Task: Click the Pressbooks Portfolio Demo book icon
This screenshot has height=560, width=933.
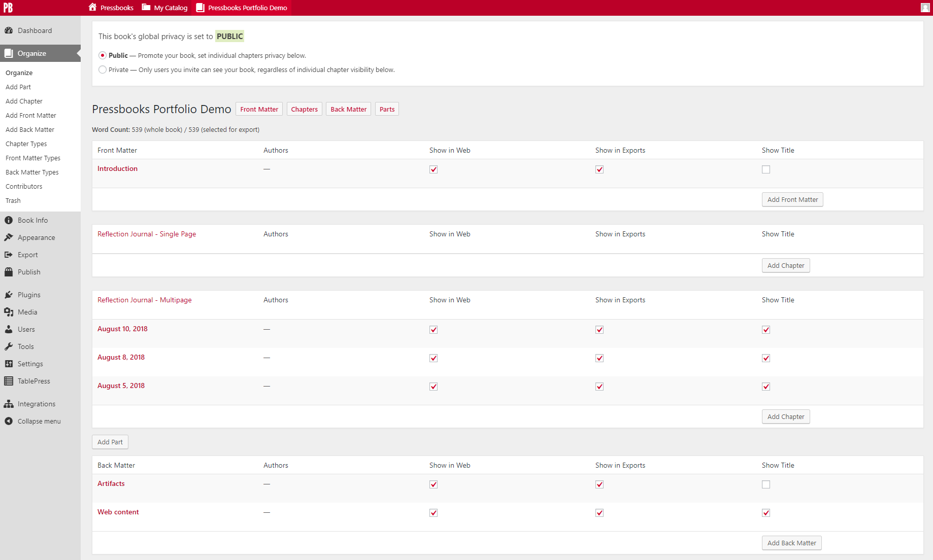Action: [x=201, y=7]
